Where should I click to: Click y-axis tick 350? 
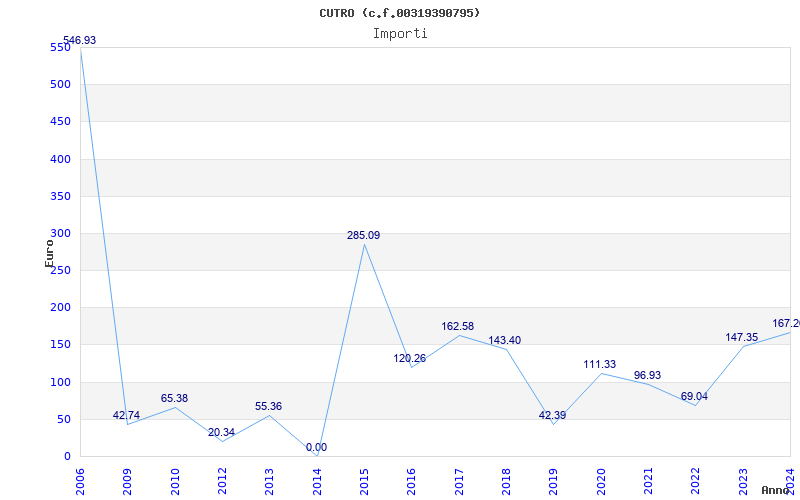coord(60,196)
